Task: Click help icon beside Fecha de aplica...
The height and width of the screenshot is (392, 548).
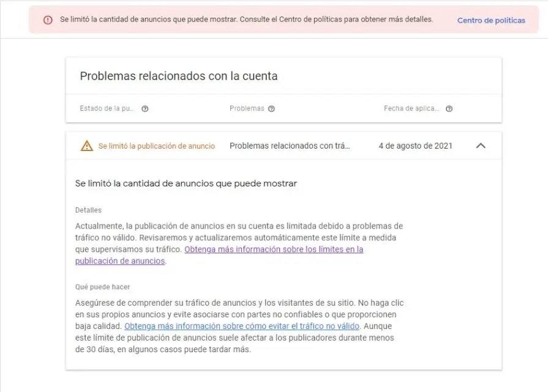Action: [449, 109]
